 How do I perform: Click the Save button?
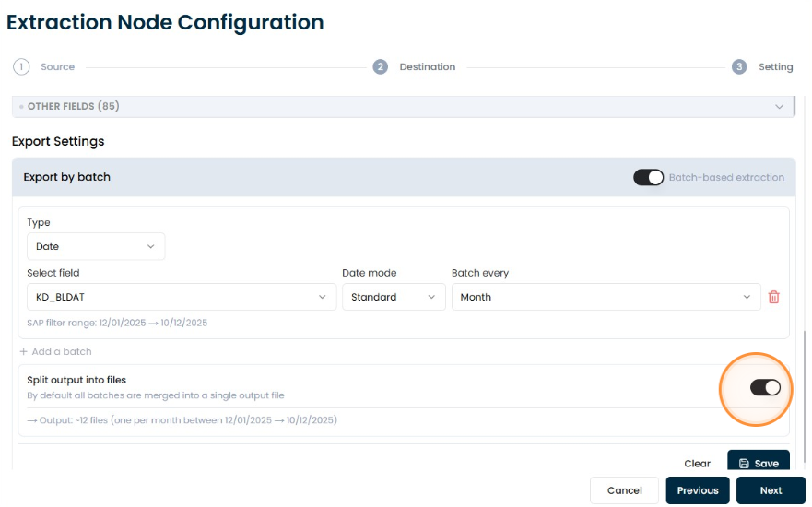coord(759,461)
